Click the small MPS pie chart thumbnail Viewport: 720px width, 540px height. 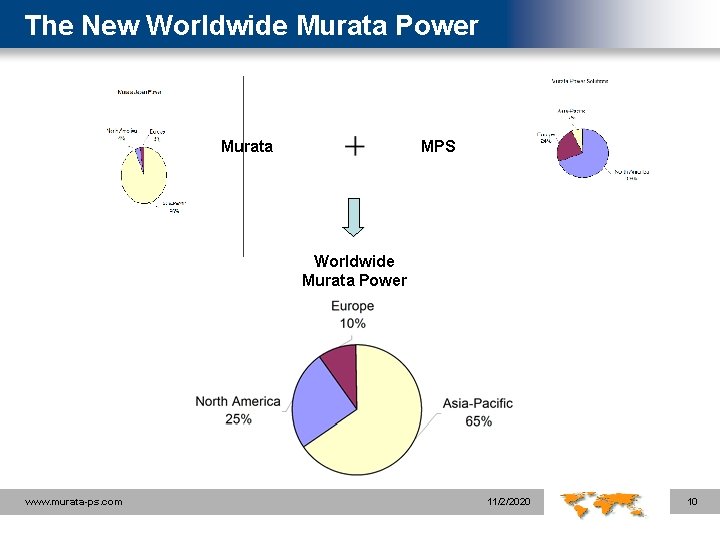583,153
